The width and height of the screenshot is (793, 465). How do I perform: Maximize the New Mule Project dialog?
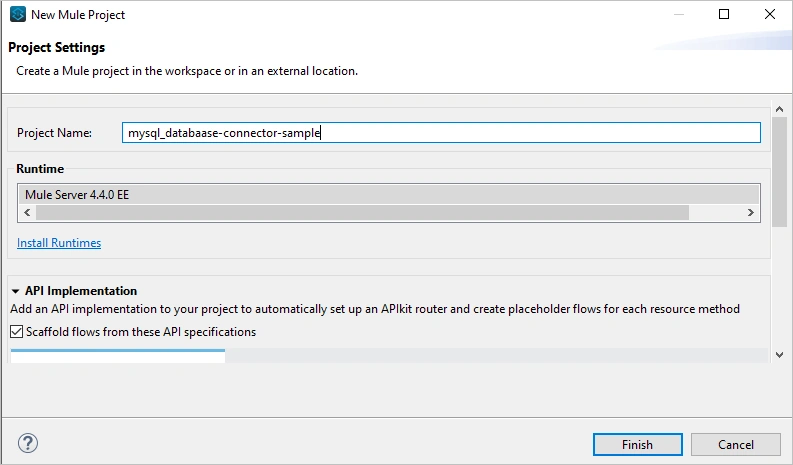point(724,14)
